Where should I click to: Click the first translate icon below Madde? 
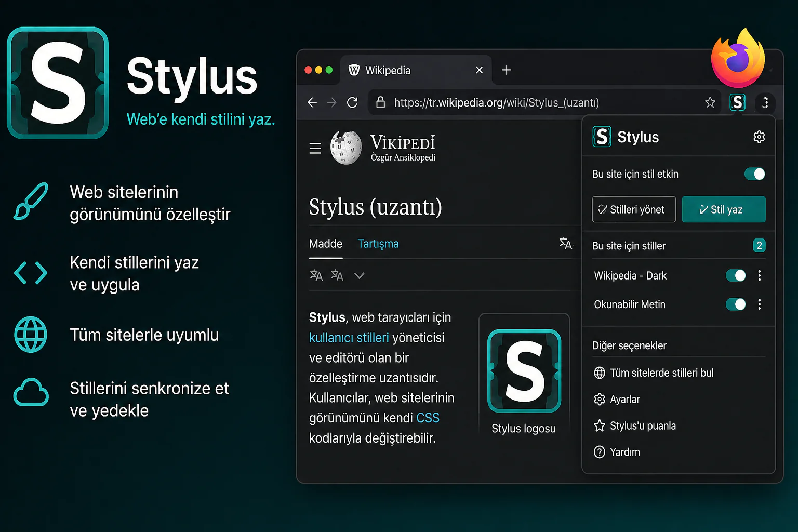click(316, 275)
